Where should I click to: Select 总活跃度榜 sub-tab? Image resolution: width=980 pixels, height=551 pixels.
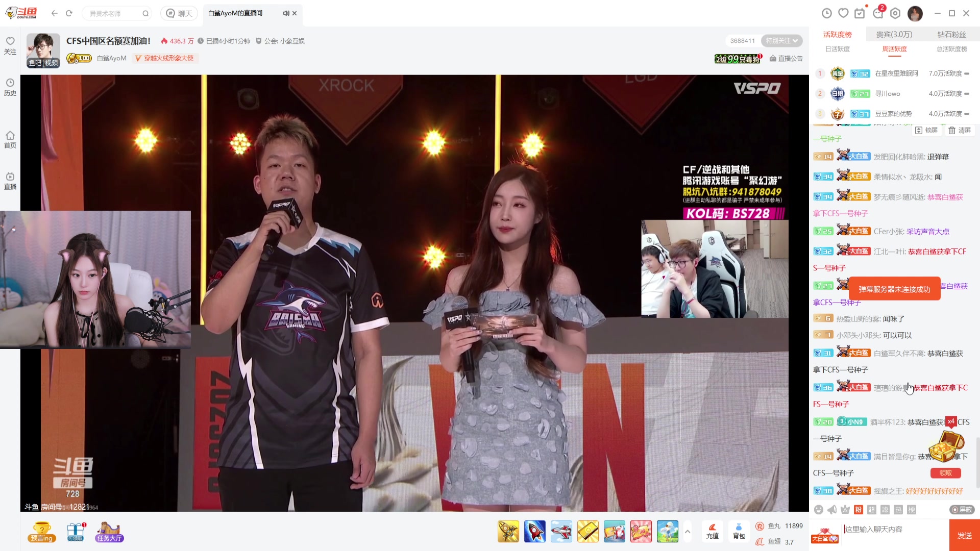pyautogui.click(x=952, y=49)
